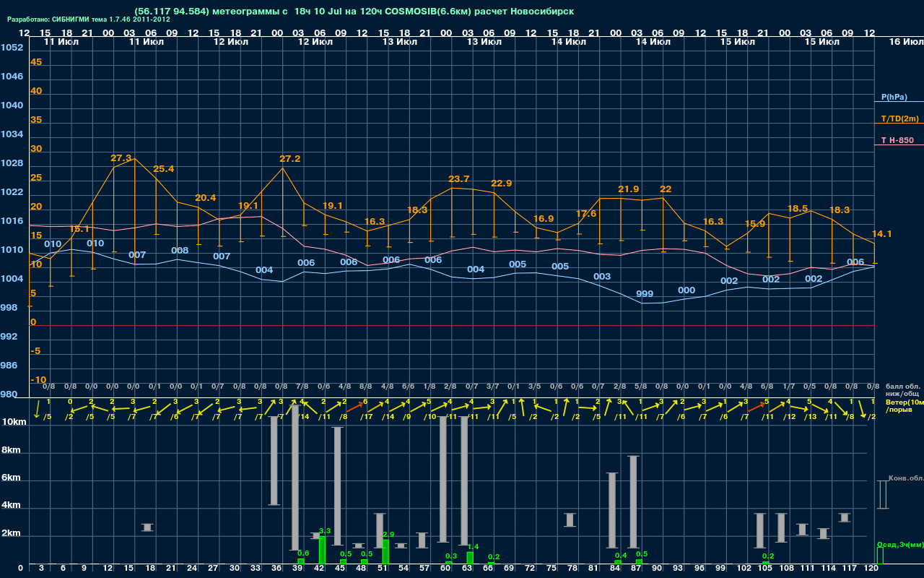Click the 998 pressure axis value
Viewport: 924px width, 578px height.
pos(9,307)
